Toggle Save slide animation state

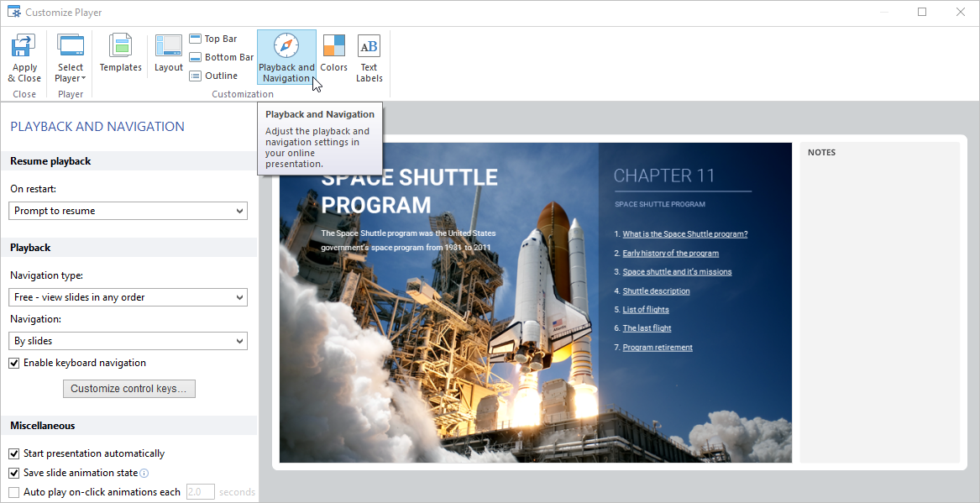click(12, 472)
